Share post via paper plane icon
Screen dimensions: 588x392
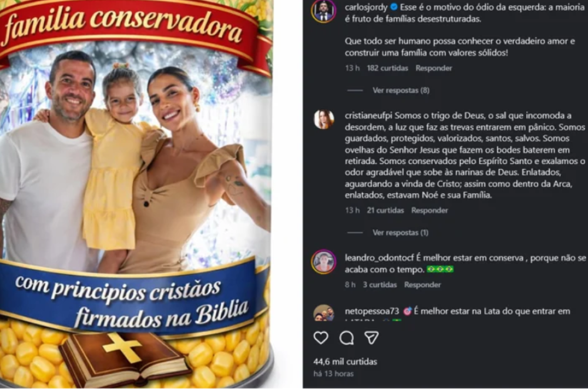pos(371,338)
